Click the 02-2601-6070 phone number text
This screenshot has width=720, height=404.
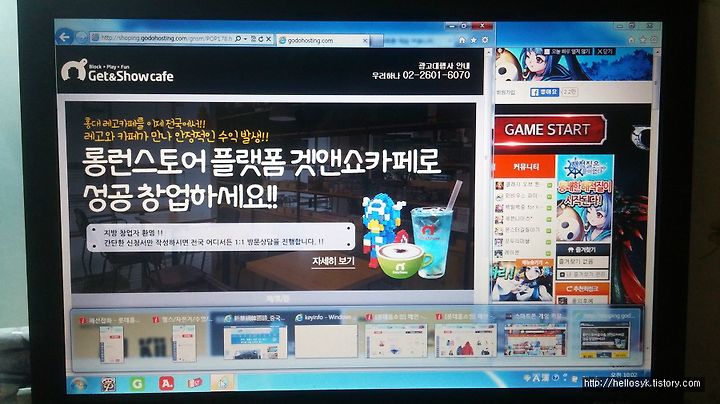(436, 75)
